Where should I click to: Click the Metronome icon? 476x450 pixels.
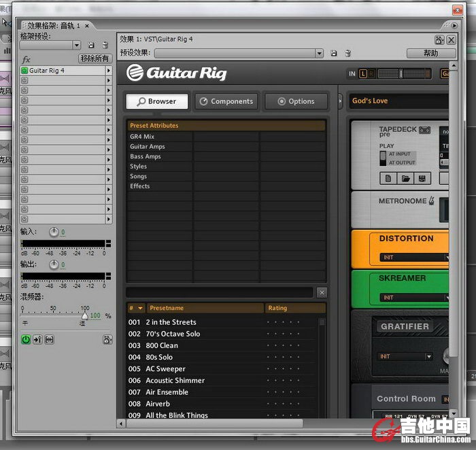(431, 201)
